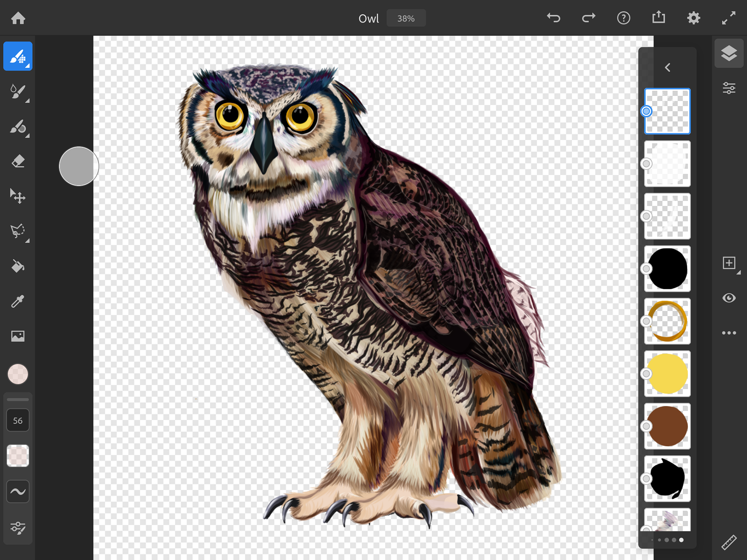The height and width of the screenshot is (560, 747).
Task: Open the 38% zoom level field
Action: pyautogui.click(x=406, y=18)
